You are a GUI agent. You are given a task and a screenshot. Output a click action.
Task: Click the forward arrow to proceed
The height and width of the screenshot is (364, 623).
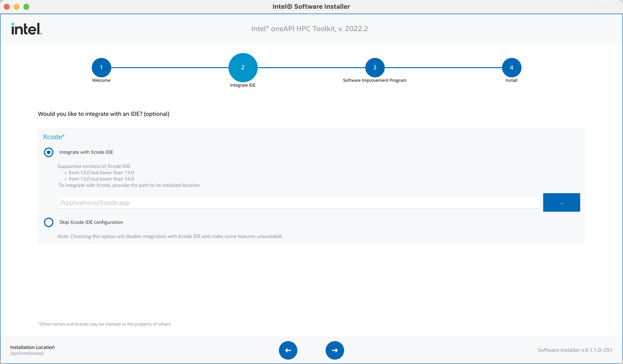point(335,350)
